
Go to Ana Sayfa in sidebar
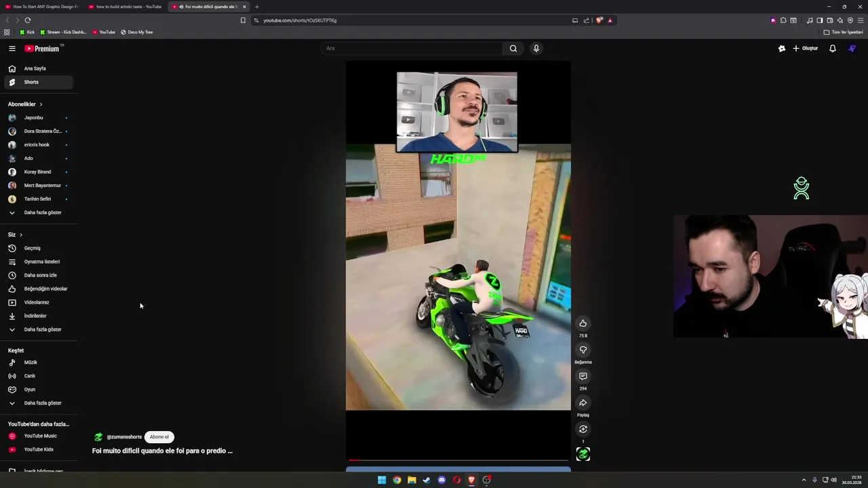tap(38, 68)
